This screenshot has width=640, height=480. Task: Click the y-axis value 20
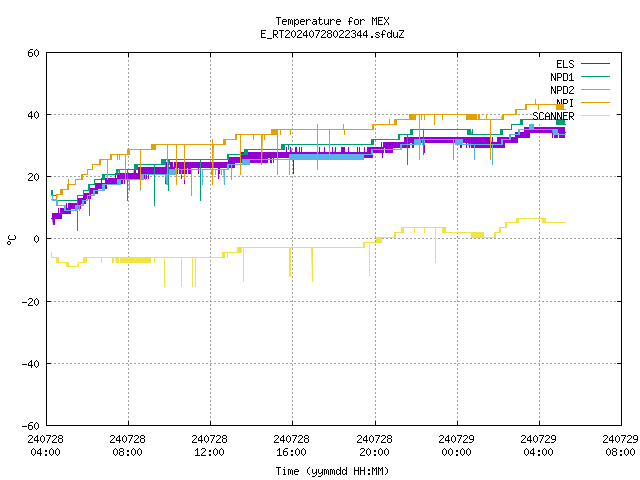33,177
